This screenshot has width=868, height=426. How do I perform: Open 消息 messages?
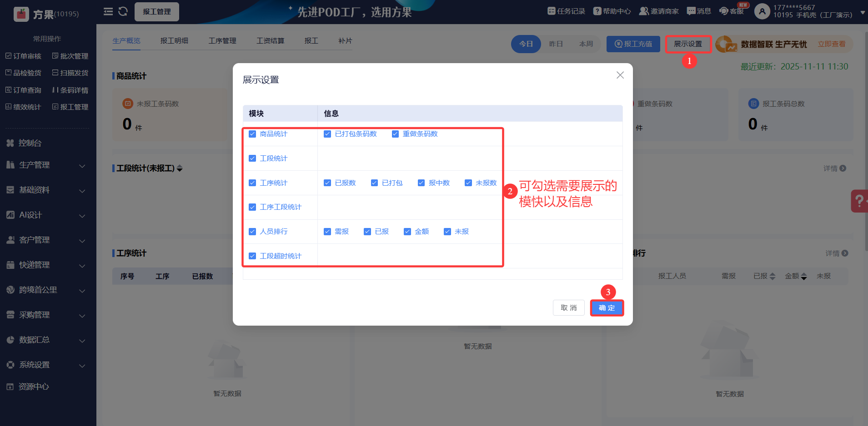pos(699,11)
